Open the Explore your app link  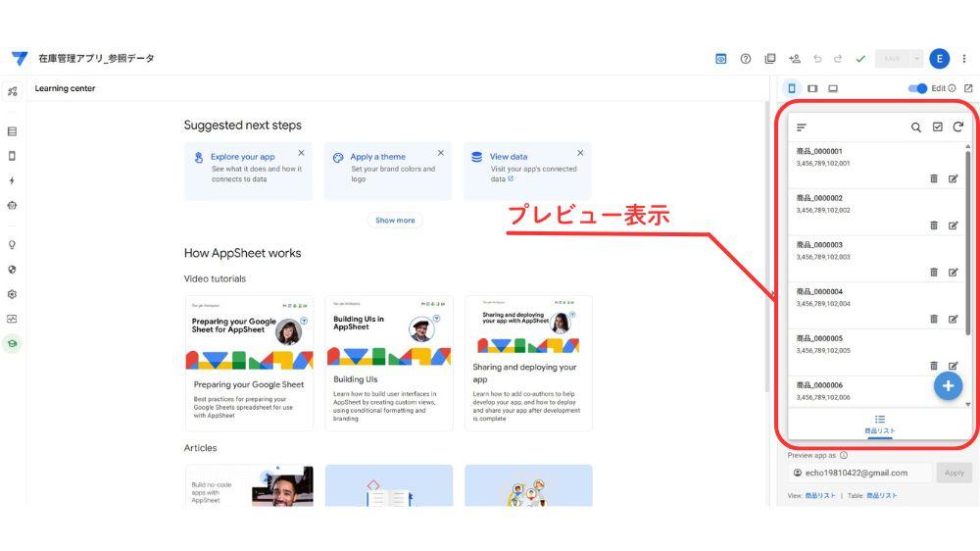[x=242, y=157]
